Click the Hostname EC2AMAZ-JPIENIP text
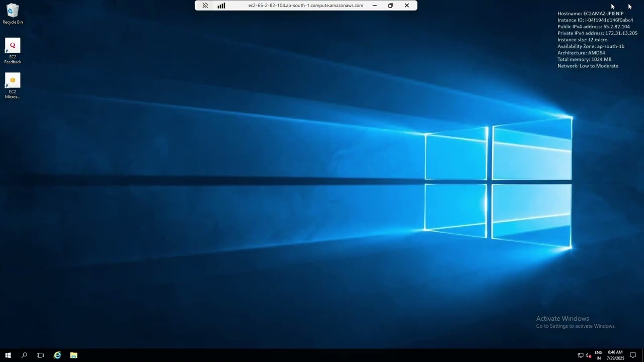This screenshot has width=644, height=362. [590, 14]
